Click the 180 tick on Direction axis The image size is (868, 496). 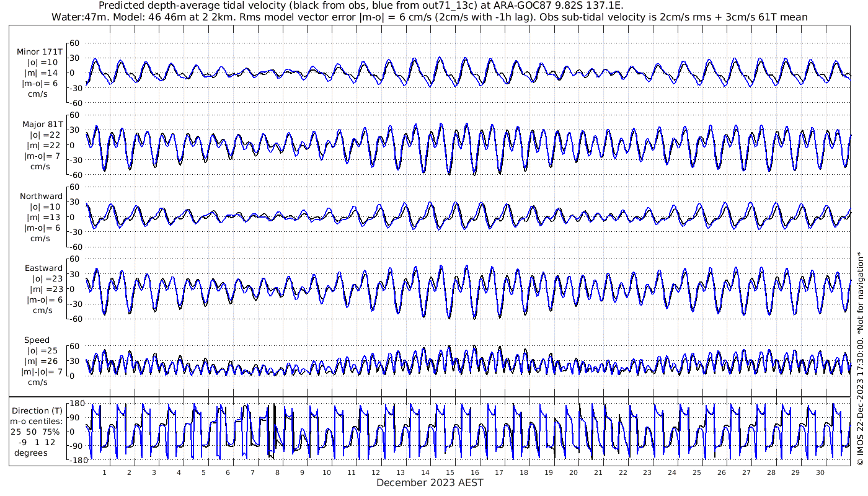(x=76, y=403)
